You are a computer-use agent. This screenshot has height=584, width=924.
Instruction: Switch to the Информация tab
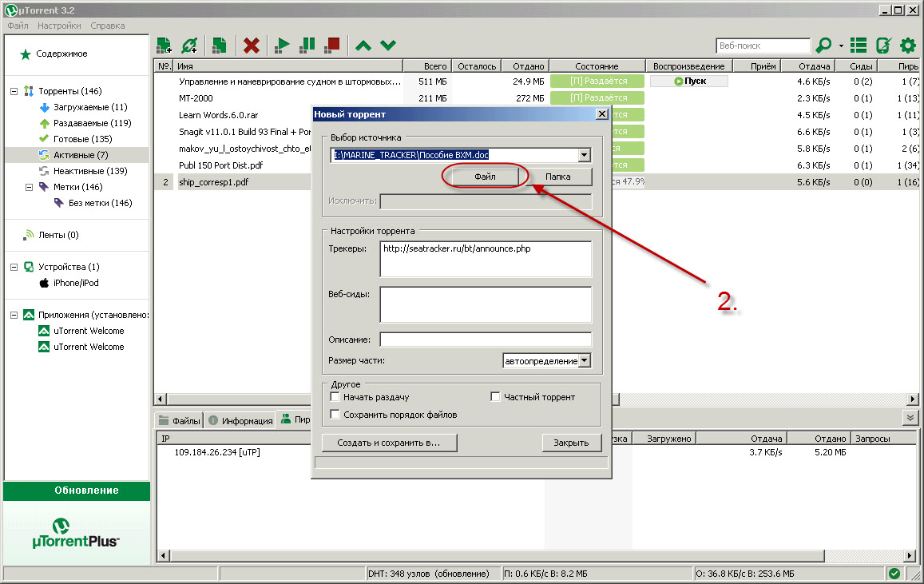(241, 420)
